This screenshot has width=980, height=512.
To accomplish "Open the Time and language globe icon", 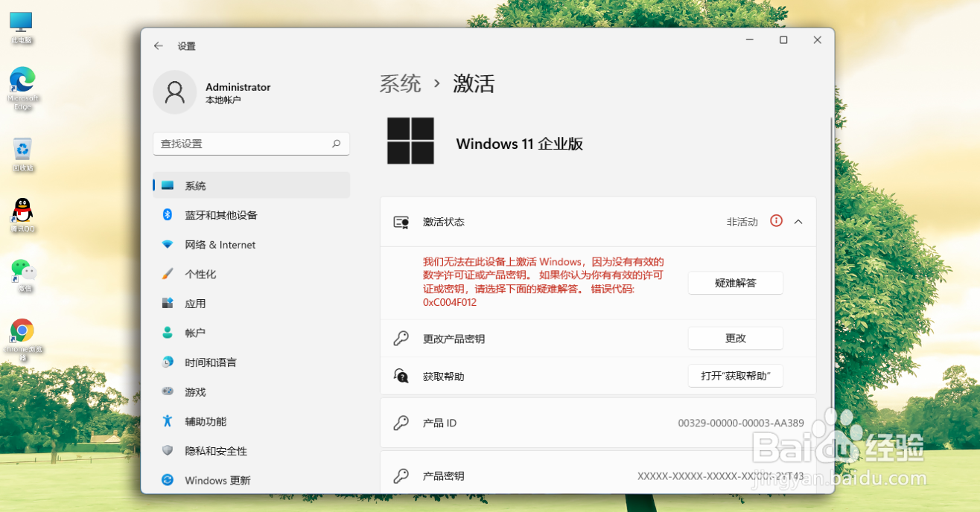I will tap(168, 362).
